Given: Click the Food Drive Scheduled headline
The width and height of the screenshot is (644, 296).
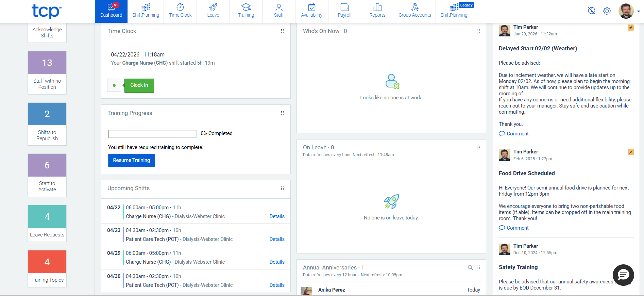Looking at the screenshot, I should click(x=527, y=174).
